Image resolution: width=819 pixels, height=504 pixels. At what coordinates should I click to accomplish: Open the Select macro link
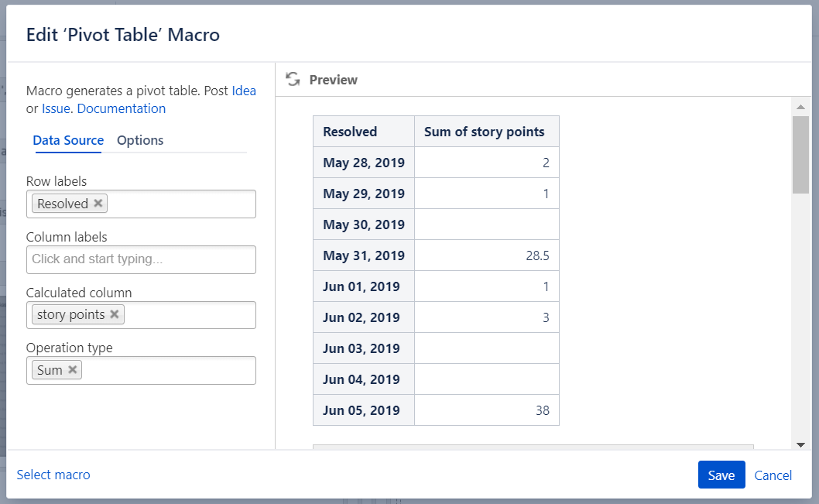point(53,475)
